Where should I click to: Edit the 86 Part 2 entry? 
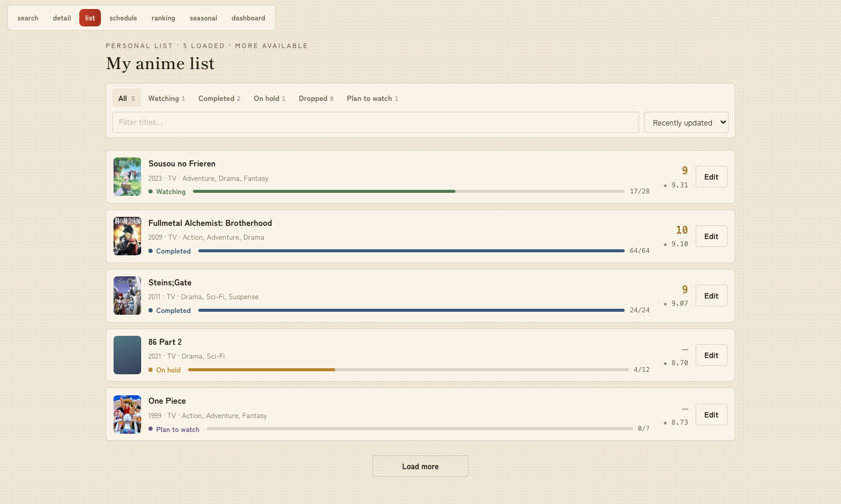(x=711, y=355)
